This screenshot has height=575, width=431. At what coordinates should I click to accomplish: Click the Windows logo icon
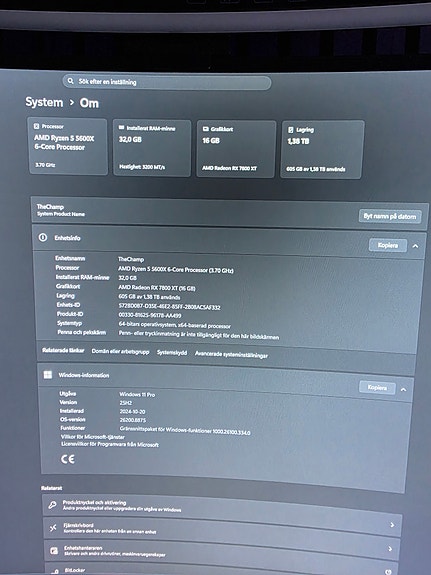(x=48, y=374)
